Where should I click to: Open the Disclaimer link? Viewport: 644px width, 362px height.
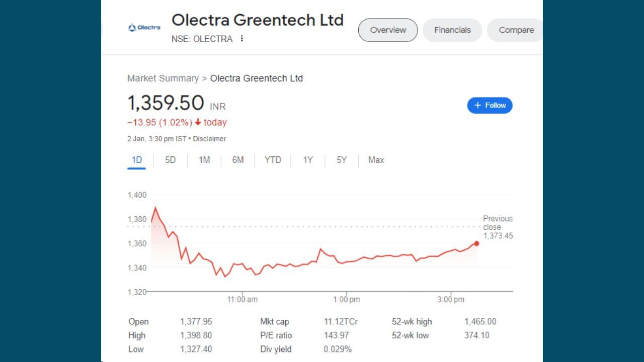209,139
